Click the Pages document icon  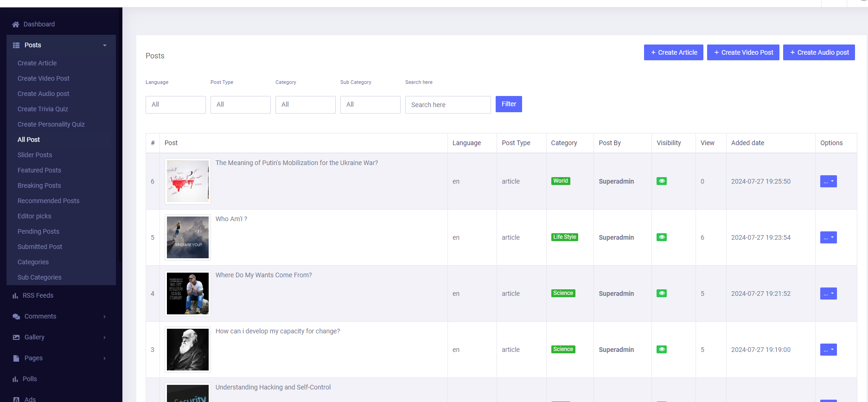click(x=16, y=358)
